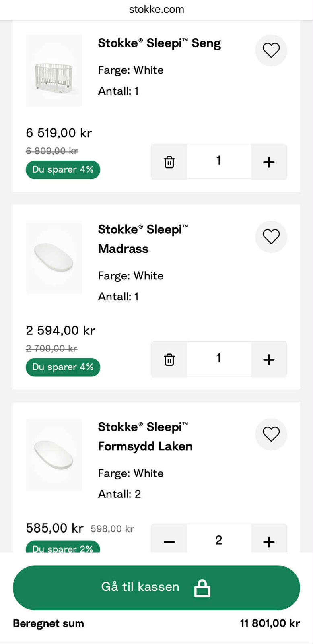Add Sleepi Seng to wishlist via heart

(x=271, y=50)
